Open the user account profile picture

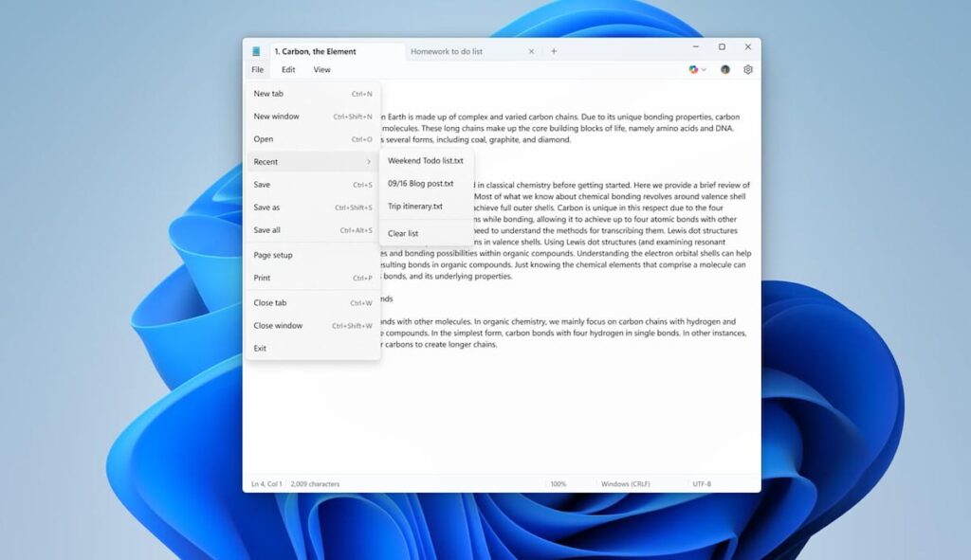tap(725, 70)
